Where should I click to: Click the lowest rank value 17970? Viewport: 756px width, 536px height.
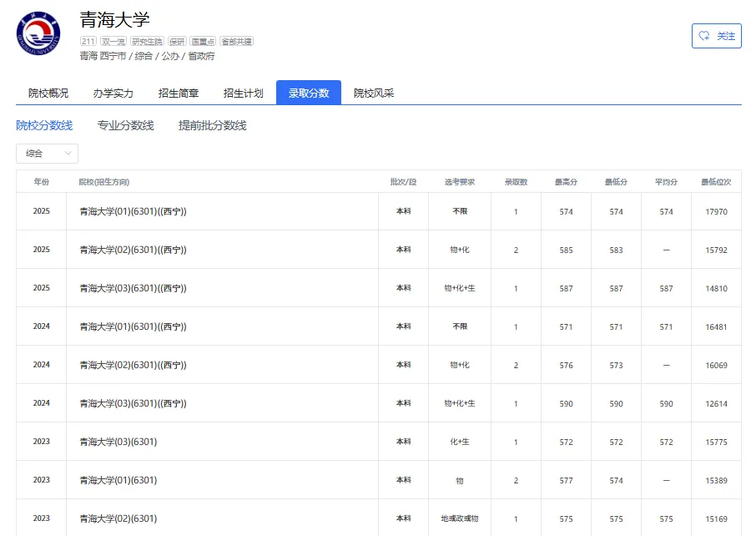pyautogui.click(x=717, y=212)
